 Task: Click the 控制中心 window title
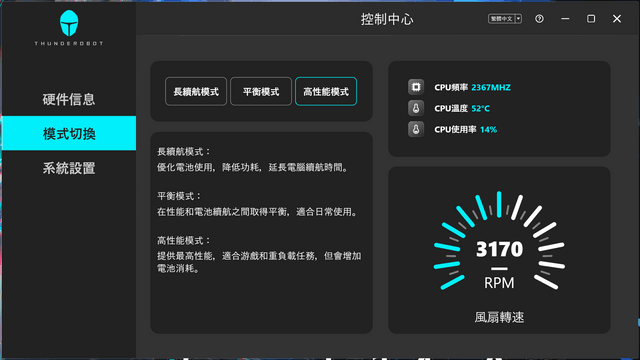[387, 19]
